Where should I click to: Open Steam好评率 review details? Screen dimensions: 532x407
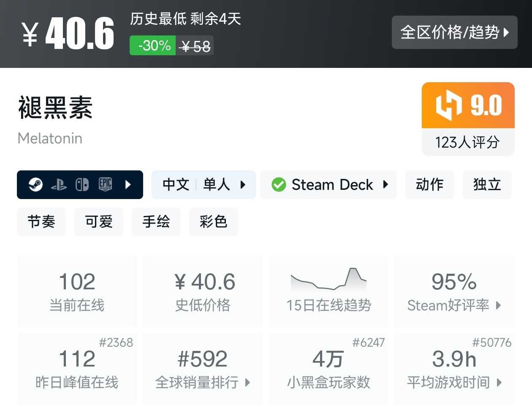tap(454, 291)
